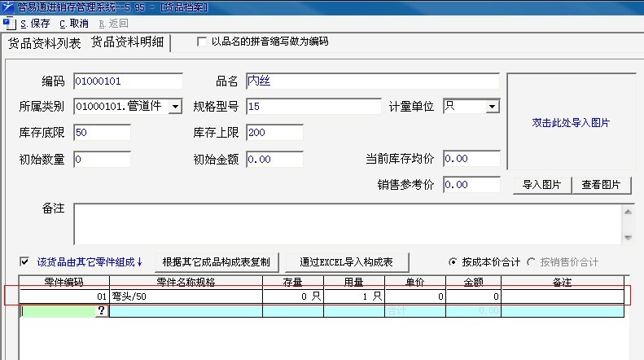Click the 双击此处导入图片 image area
The image size is (644, 360).
tap(570, 123)
